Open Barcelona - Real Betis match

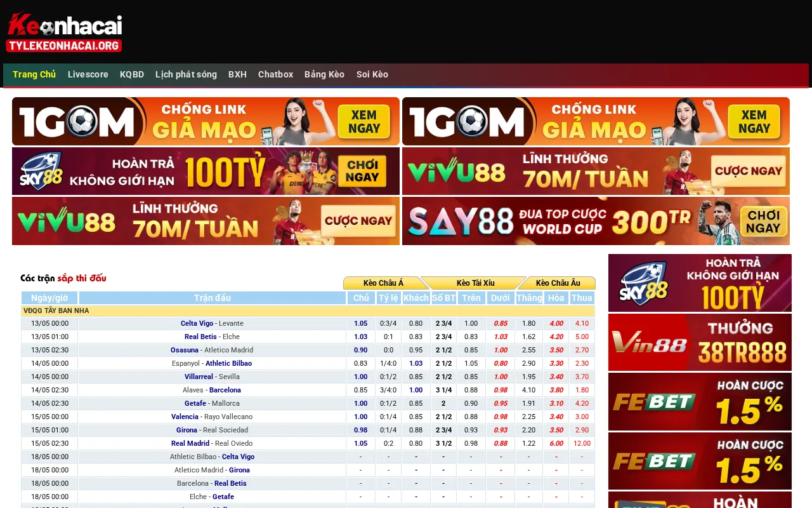tap(212, 483)
